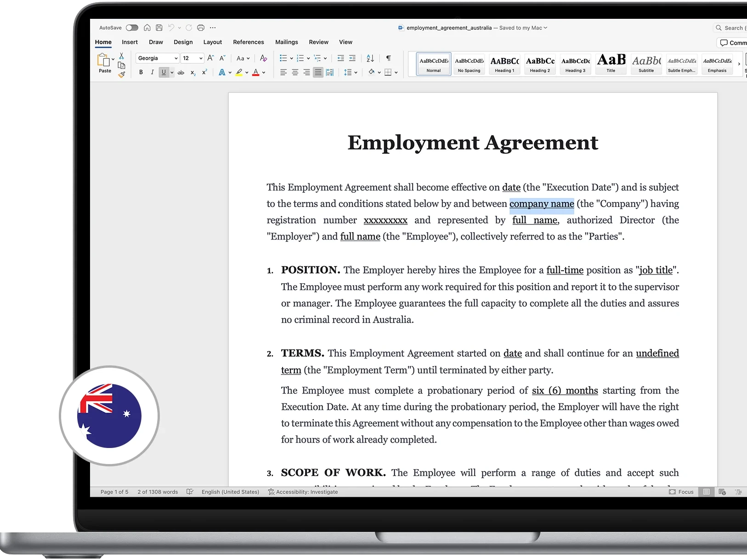Open the View tab

coord(345,42)
